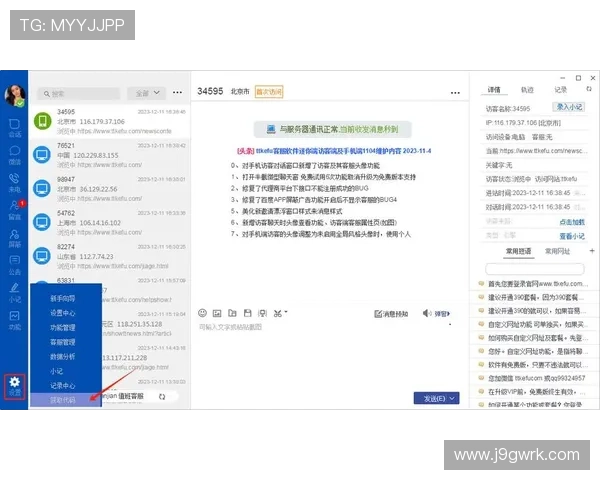Open the 功能 functions sidebar icon
This screenshot has width=600, height=480.
pyautogui.click(x=15, y=320)
